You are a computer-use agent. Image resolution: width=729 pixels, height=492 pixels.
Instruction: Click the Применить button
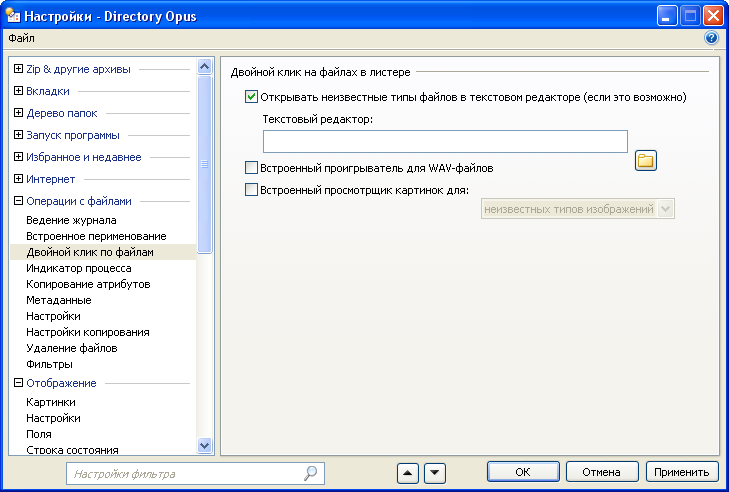682,472
